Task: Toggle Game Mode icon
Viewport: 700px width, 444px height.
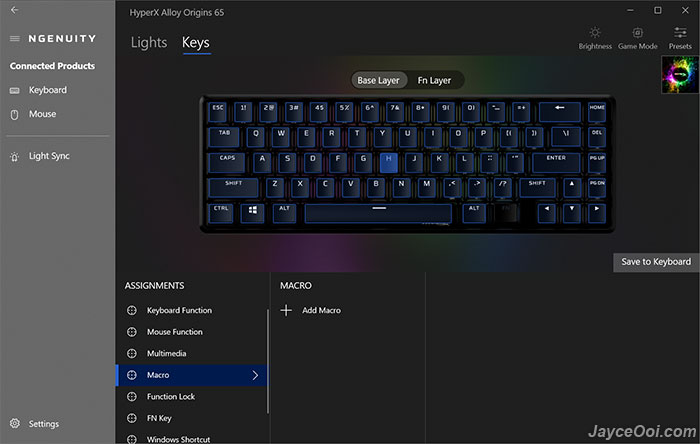Action: (x=638, y=33)
